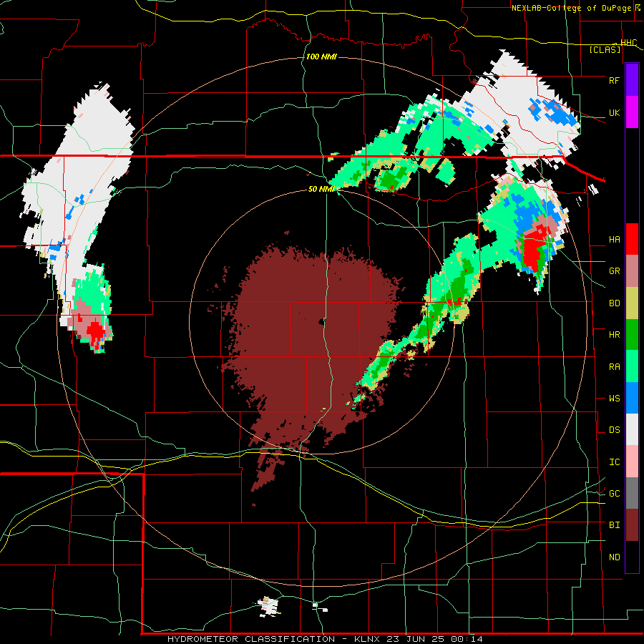644x644 pixels.
Task: Click the red hail core in the western storm
Action: pyautogui.click(x=95, y=331)
